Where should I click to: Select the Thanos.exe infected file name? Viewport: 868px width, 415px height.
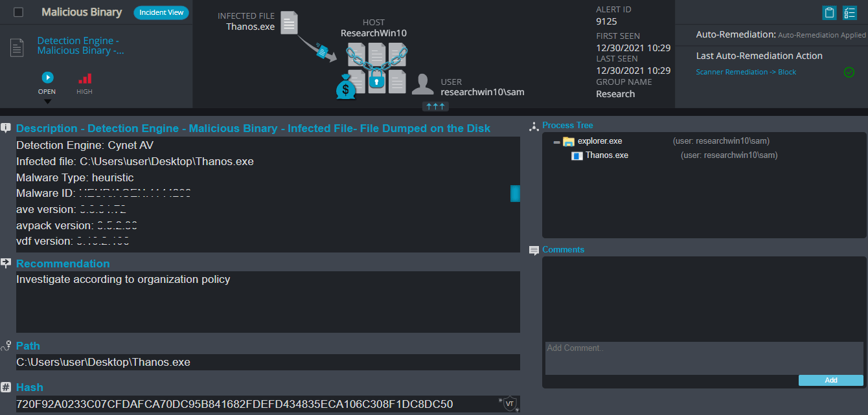tap(251, 27)
